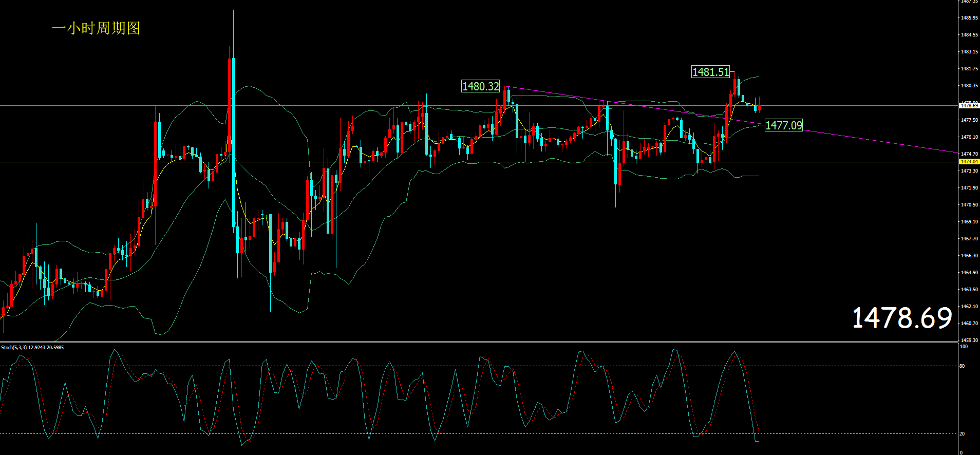Click axis price label 1467.70
Viewport: 980px width, 455px height.
click(x=969, y=239)
